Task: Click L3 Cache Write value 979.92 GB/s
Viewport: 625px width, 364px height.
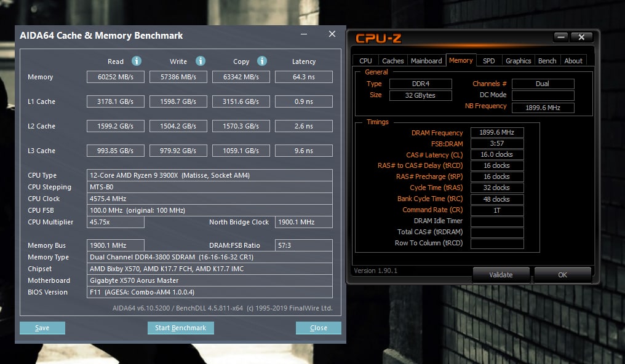Action: 178,151
